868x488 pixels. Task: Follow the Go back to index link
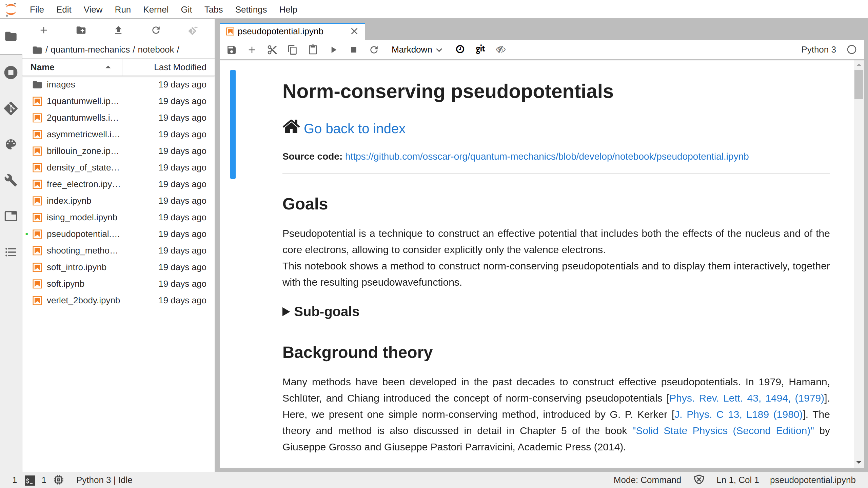tap(354, 129)
